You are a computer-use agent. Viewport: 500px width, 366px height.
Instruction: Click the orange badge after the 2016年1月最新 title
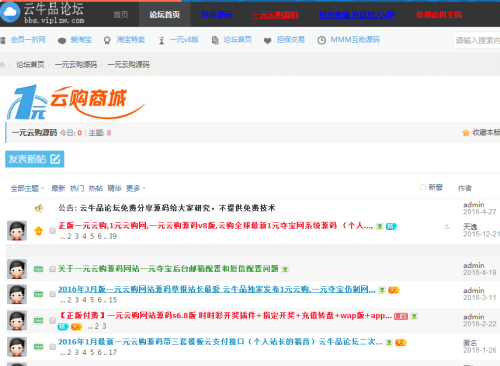click(401, 343)
